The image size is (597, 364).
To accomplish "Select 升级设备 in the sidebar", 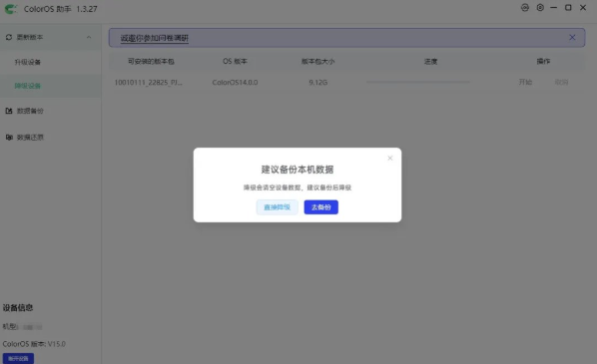I will [27, 62].
